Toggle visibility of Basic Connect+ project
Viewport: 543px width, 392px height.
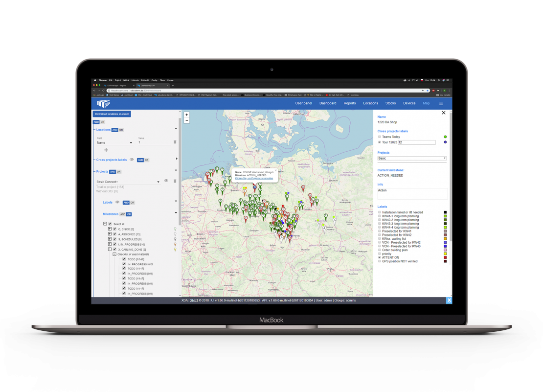(x=166, y=181)
